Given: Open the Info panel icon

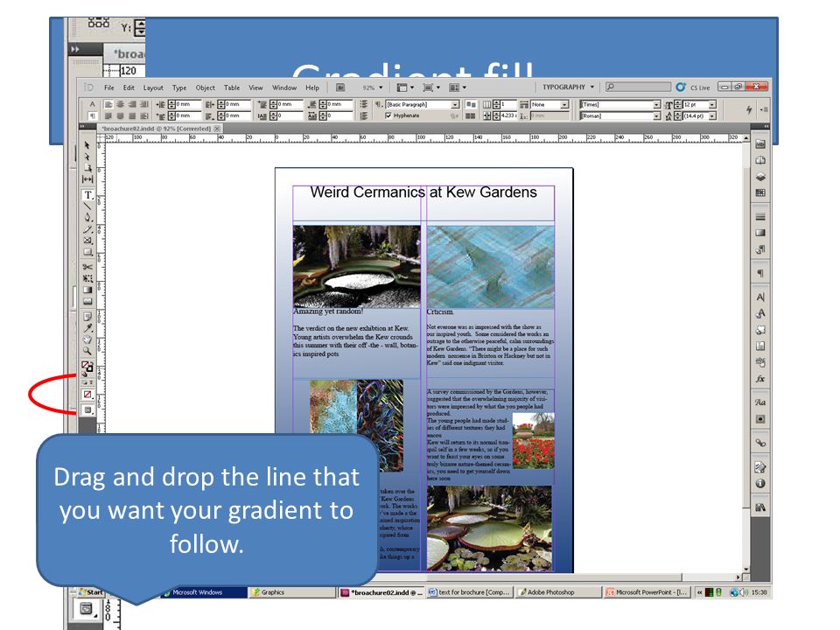Looking at the screenshot, I should pos(760,483).
